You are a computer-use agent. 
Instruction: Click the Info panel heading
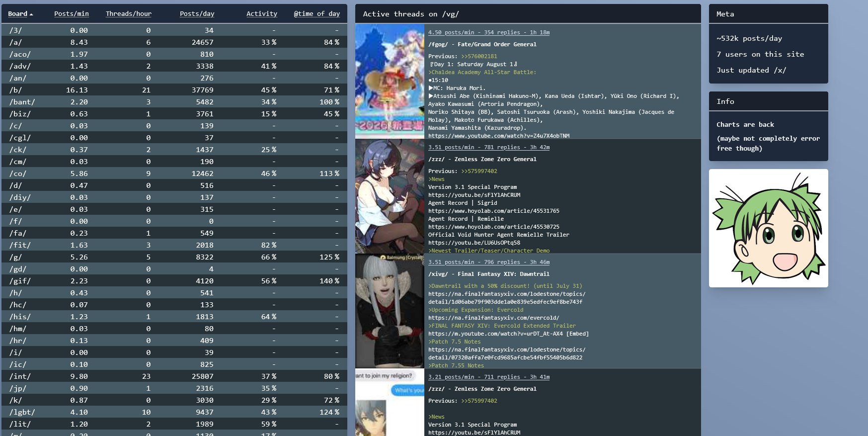[x=725, y=101]
